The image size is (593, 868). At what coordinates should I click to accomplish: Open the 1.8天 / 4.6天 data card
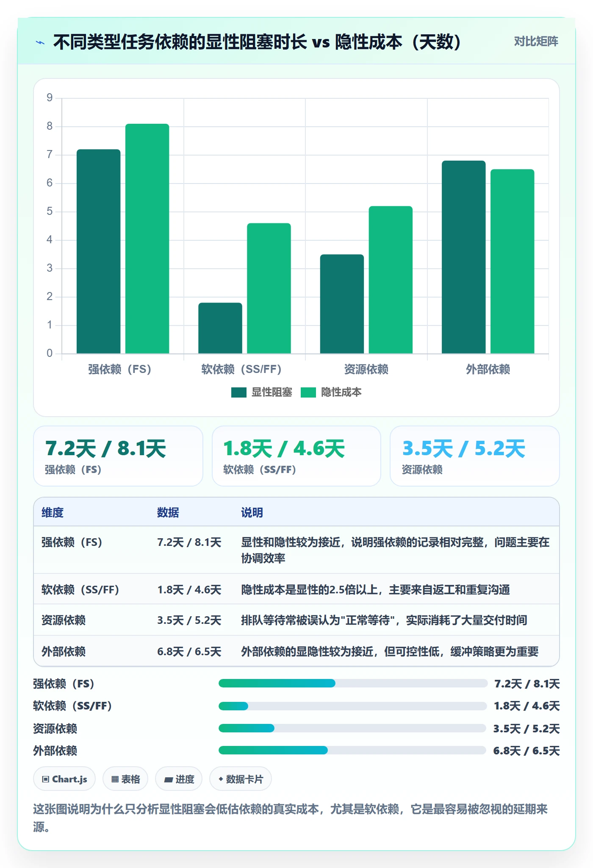click(x=296, y=456)
